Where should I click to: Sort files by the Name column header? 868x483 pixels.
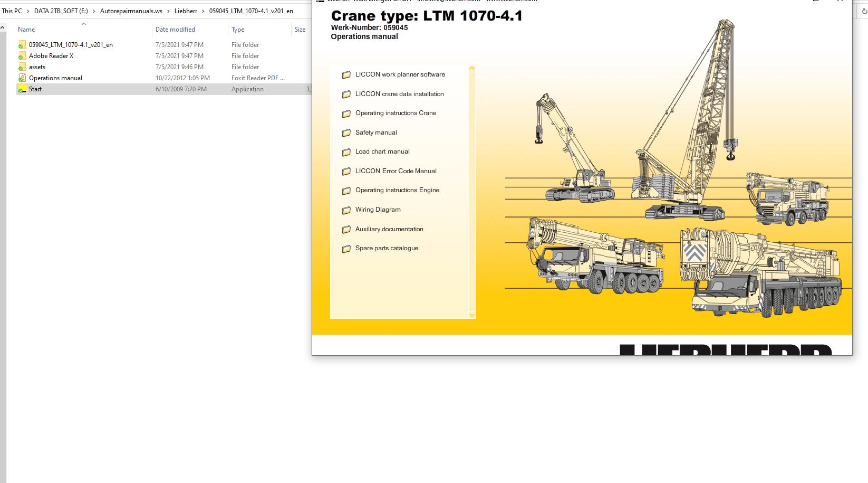point(26,30)
